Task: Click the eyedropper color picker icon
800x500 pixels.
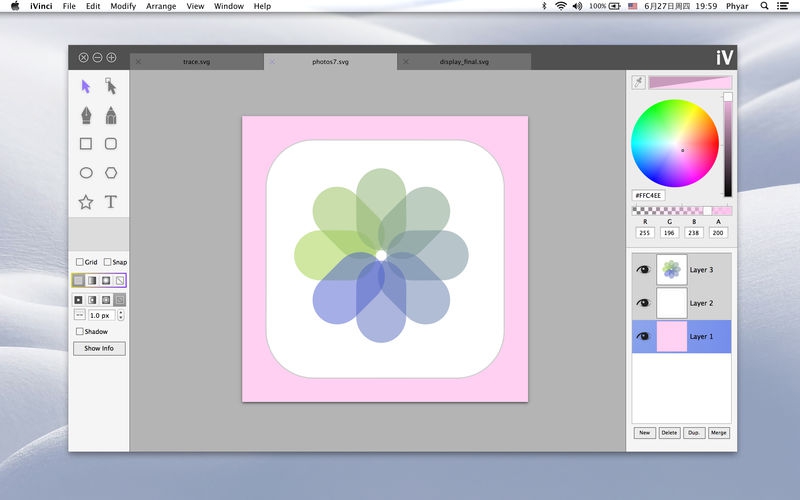Action: (x=638, y=82)
